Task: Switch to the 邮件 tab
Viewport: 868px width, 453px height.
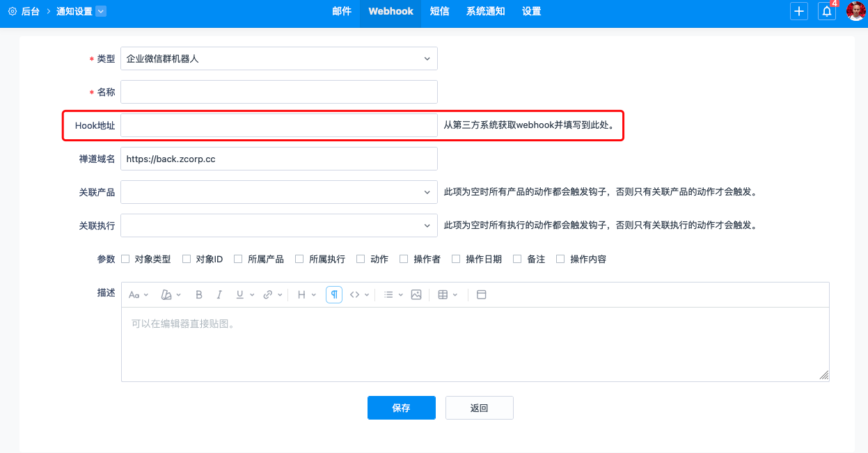Action: pyautogui.click(x=342, y=12)
